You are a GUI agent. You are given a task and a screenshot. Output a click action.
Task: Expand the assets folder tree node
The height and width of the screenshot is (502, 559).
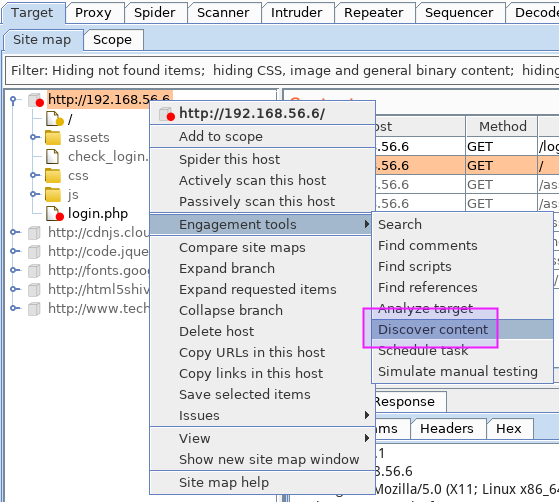click(34, 137)
